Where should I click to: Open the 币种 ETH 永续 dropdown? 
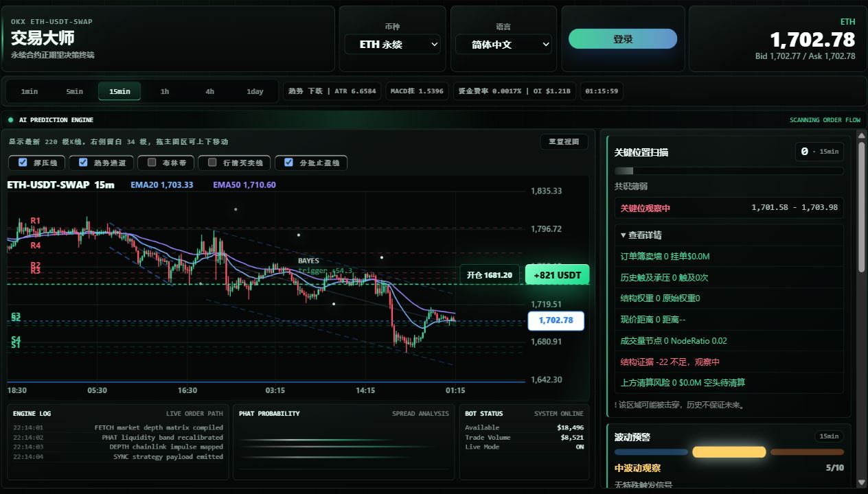pos(392,45)
